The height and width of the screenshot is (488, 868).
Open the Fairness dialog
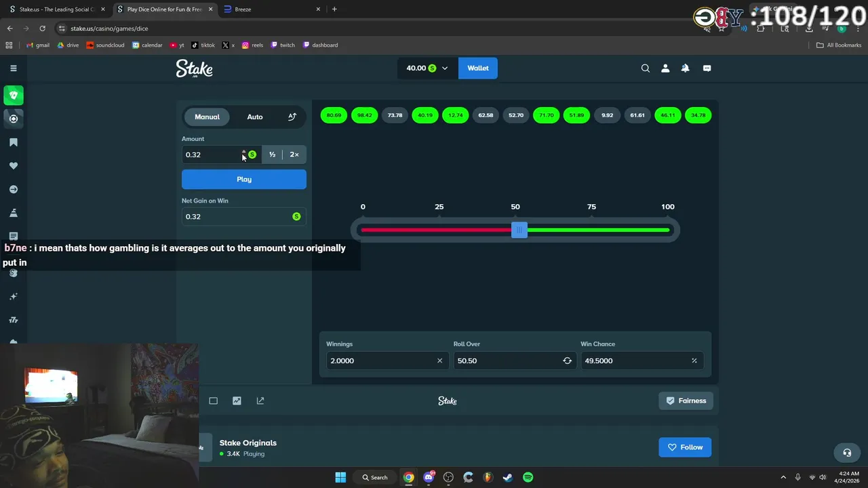[686, 401]
